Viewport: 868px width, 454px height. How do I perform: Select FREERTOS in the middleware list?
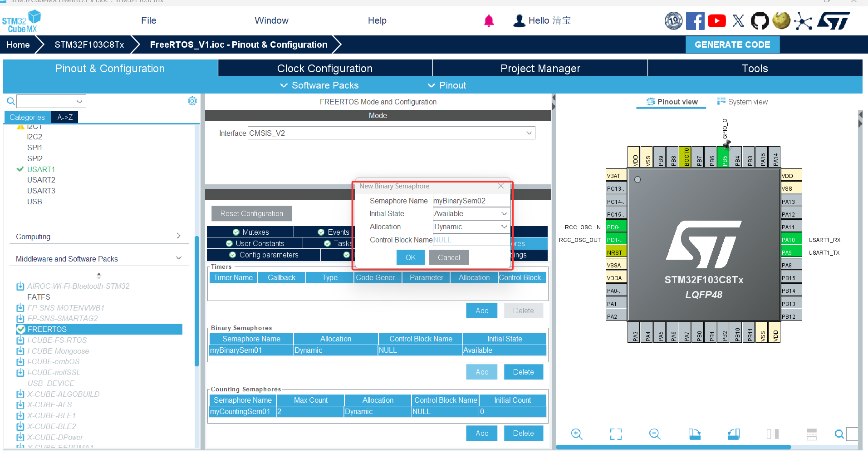pyautogui.click(x=99, y=329)
